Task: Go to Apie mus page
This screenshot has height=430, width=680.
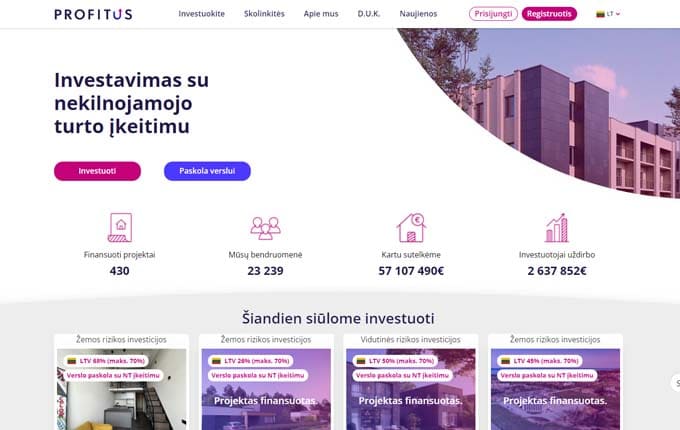Action: tap(321, 14)
